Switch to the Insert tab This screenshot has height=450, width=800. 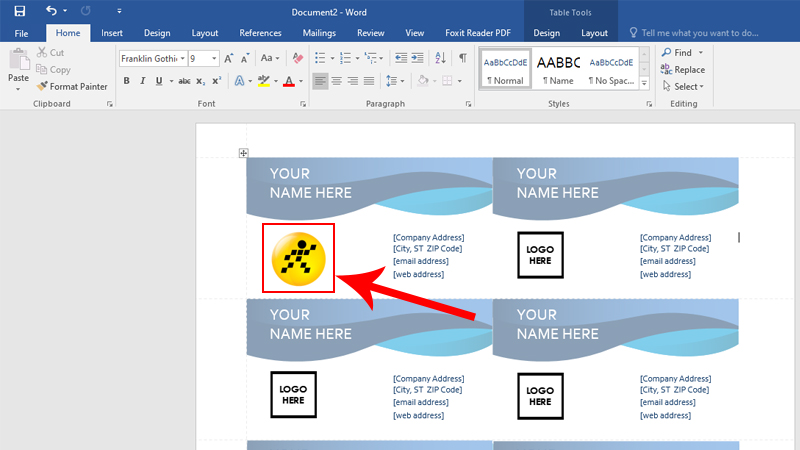112,33
